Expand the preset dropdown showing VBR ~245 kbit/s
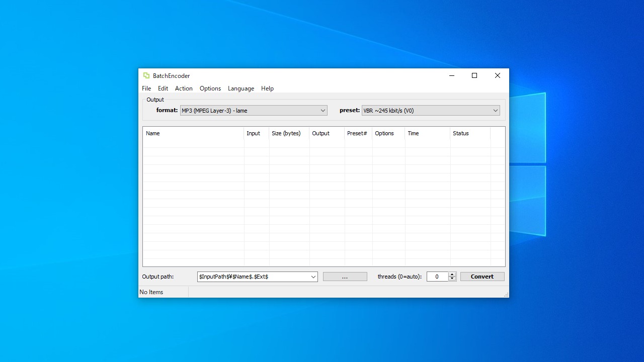Screen dimensions: 644x362 click(431, 111)
